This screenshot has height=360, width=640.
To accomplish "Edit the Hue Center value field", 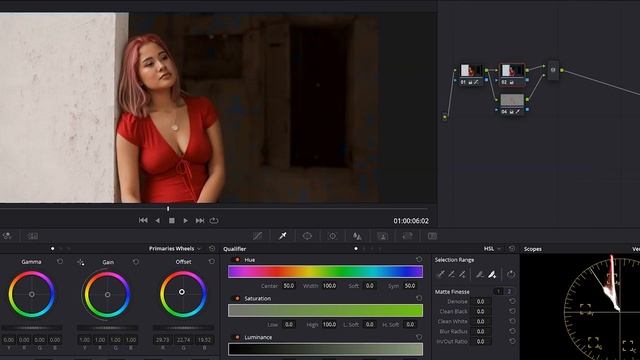I will click(288, 286).
